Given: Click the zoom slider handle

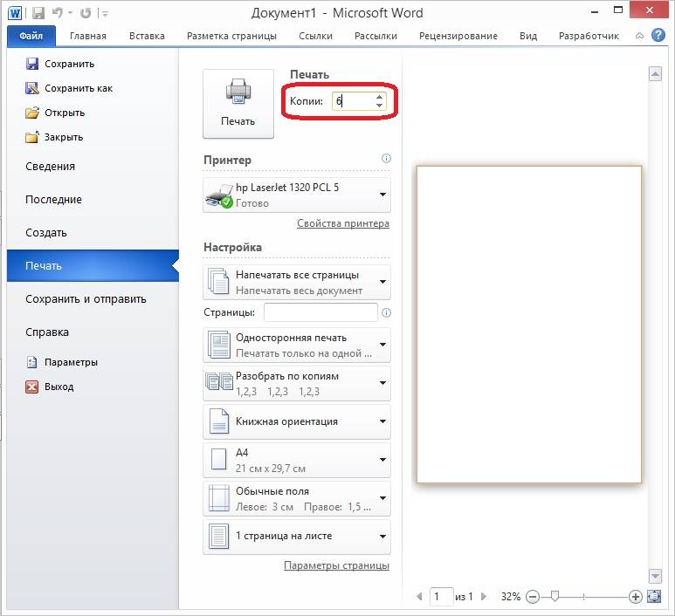Looking at the screenshot, I should click(554, 596).
